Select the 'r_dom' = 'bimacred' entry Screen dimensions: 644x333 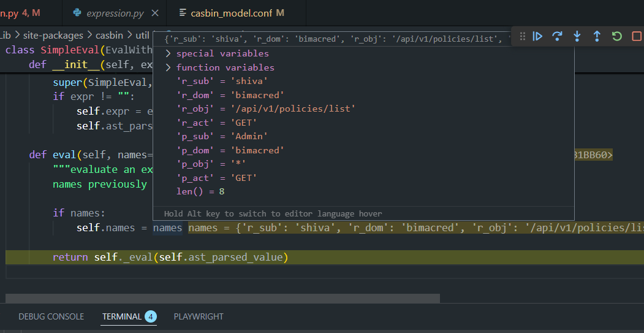(x=230, y=95)
